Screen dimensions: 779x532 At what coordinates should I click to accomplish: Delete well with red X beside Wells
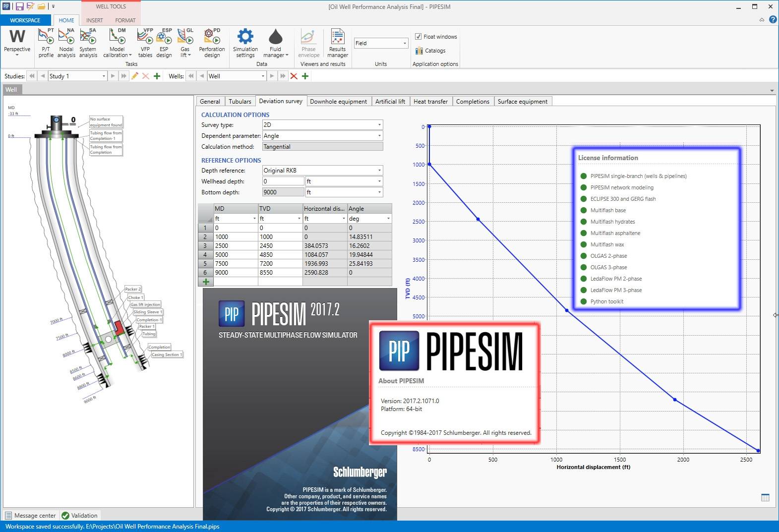tap(294, 76)
